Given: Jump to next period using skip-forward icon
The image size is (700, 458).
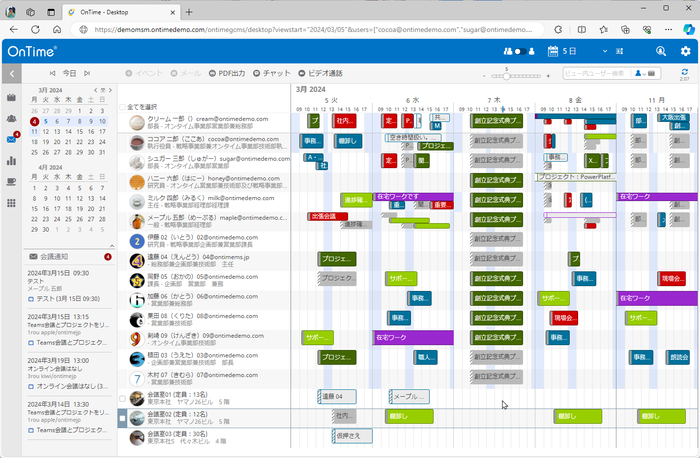Looking at the screenshot, I should (x=87, y=73).
